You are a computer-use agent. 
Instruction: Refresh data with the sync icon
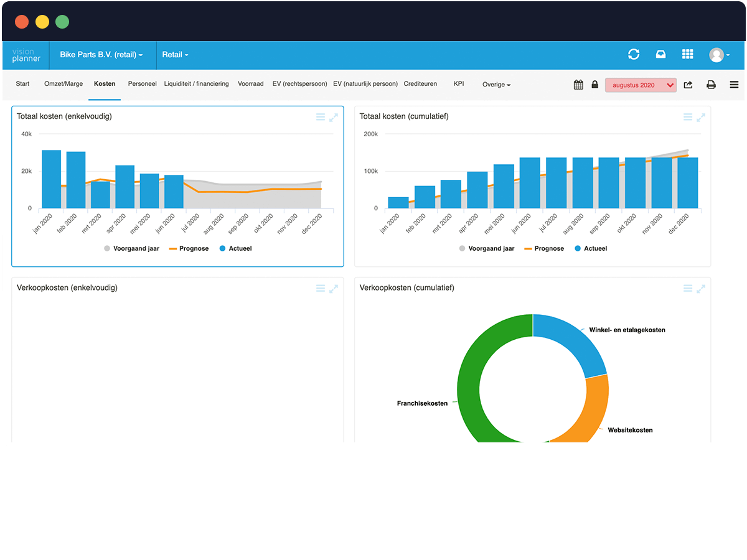click(634, 55)
